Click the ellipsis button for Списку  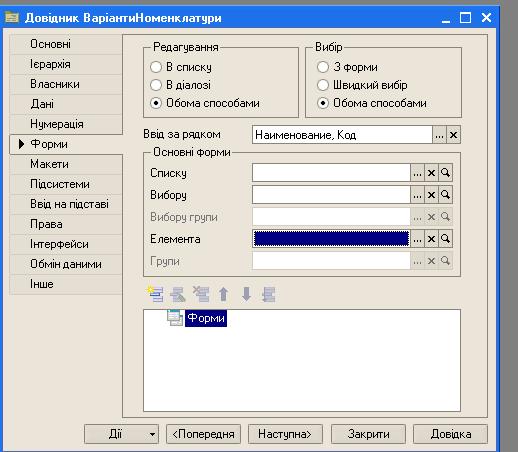click(417, 173)
